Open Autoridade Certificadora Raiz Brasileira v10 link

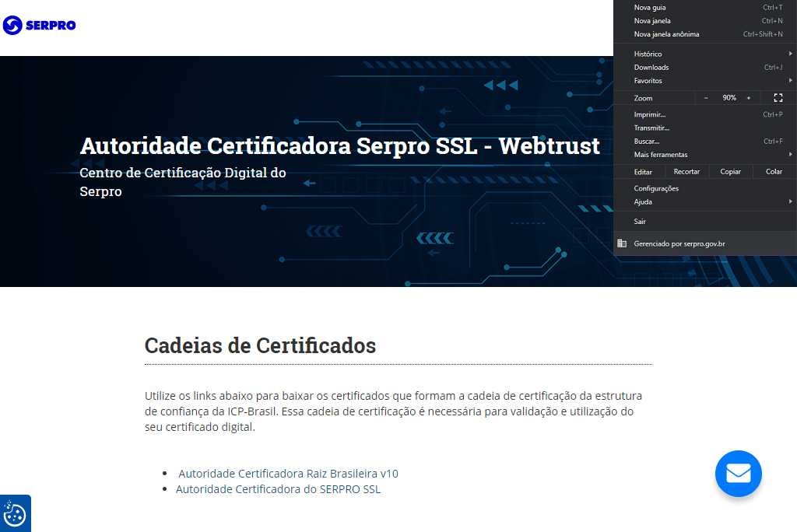(x=288, y=474)
